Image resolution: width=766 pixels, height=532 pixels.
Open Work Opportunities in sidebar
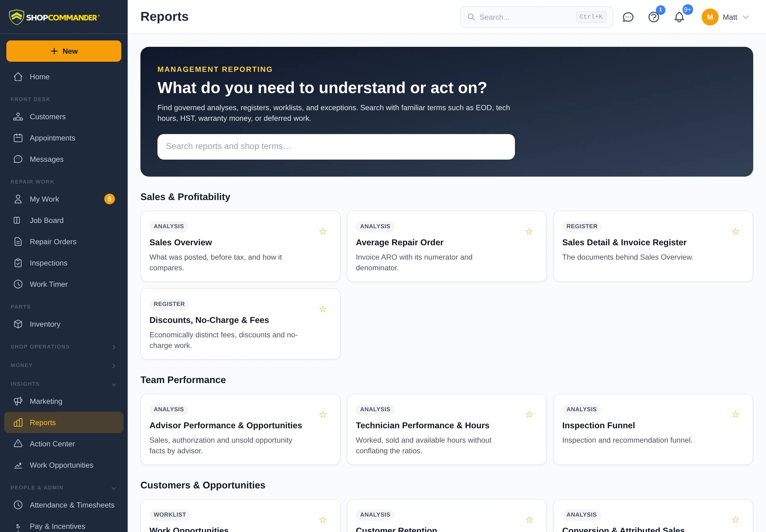pos(64,465)
